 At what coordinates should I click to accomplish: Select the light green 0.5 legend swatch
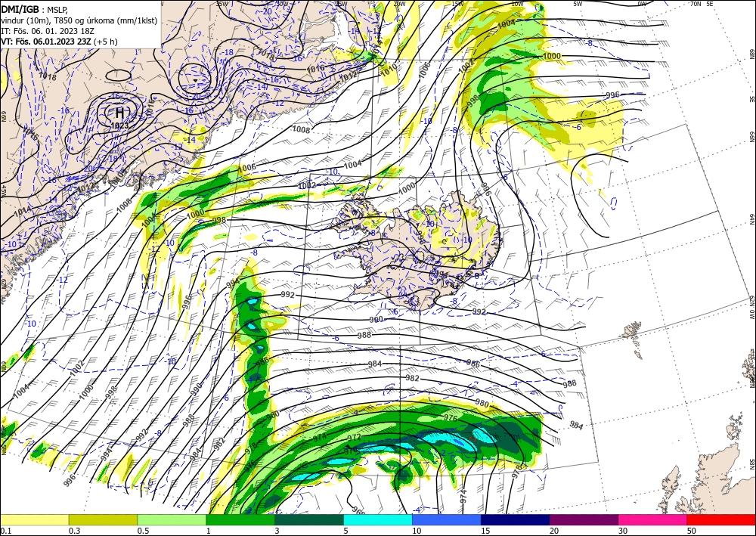tap(172, 519)
